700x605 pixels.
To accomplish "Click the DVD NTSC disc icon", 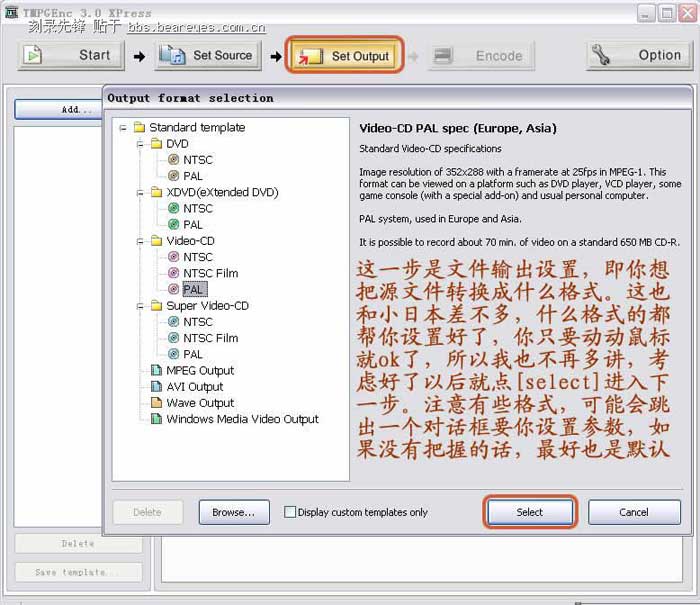I will point(173,159).
